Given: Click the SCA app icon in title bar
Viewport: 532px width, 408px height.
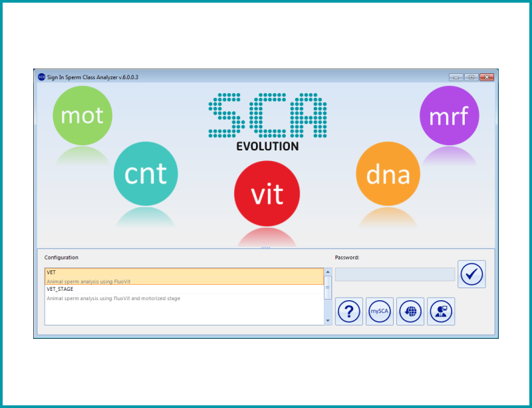Looking at the screenshot, I should pyautogui.click(x=41, y=77).
